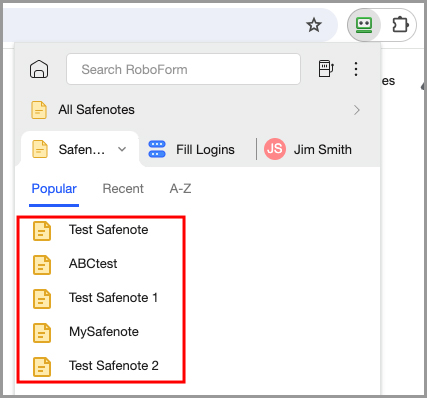Screen dimensions: 427x398
Task: Click the JS avatar for Jim Smith
Action: point(275,149)
